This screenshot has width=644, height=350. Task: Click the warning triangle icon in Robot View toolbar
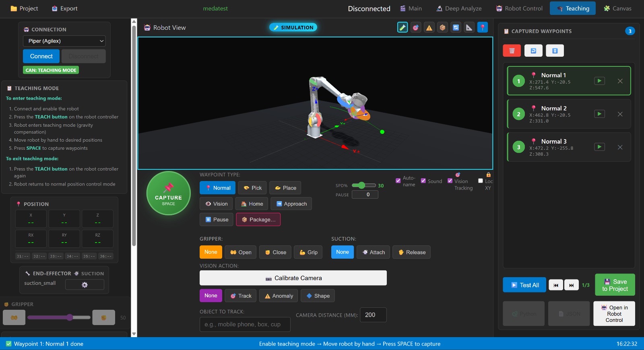click(x=429, y=27)
